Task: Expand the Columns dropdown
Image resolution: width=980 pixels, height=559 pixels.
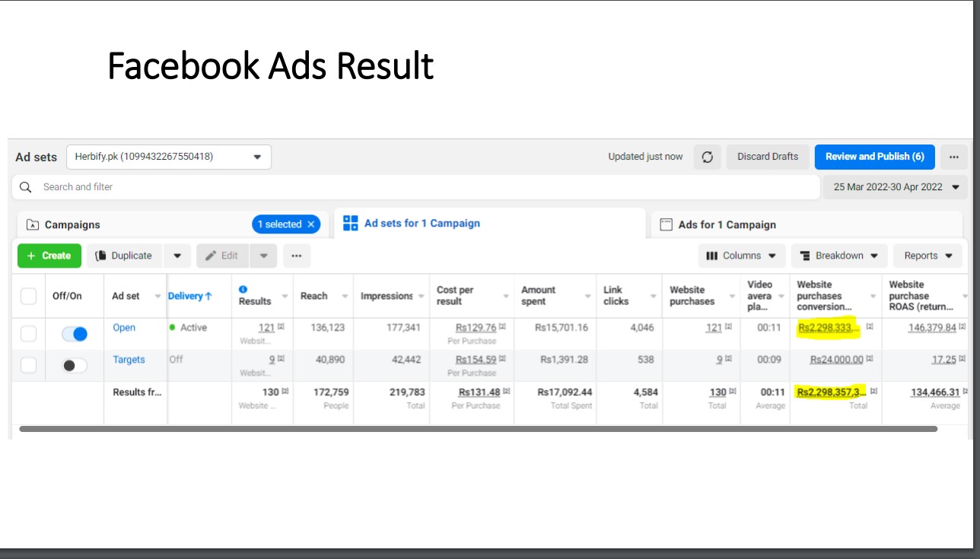Action: click(740, 256)
